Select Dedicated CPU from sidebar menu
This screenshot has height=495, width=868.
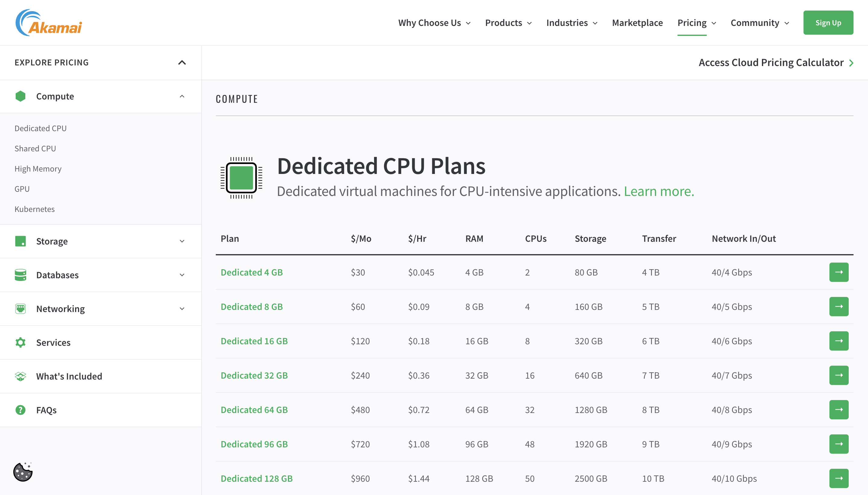(x=41, y=128)
